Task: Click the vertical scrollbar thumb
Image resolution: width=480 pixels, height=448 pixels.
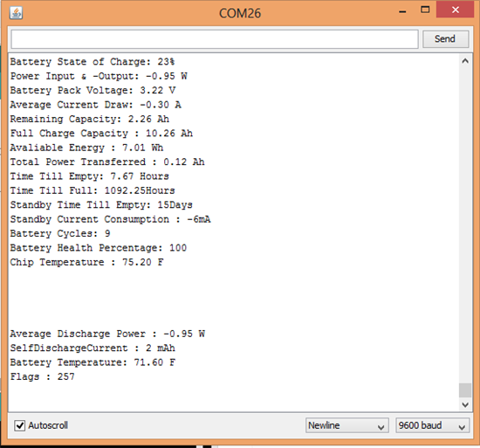Action: pos(465,390)
